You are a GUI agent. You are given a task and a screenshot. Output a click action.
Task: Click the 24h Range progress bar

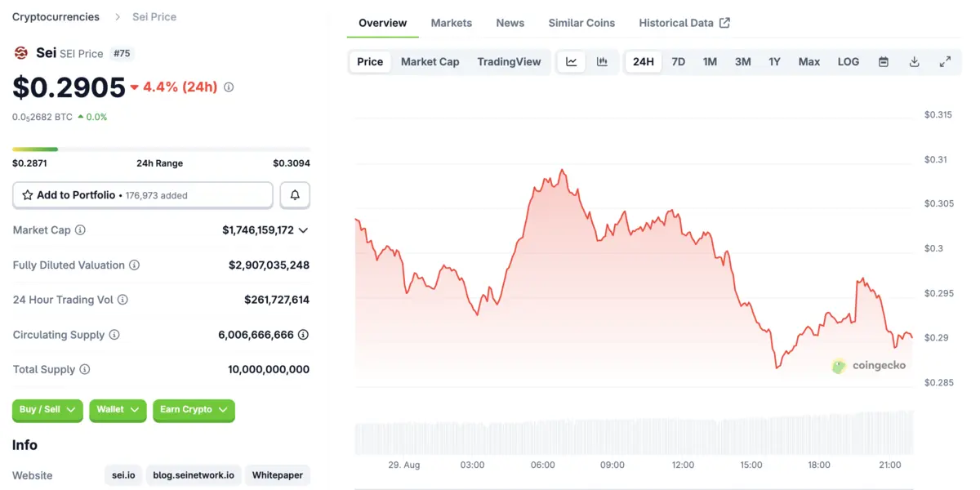point(161,149)
